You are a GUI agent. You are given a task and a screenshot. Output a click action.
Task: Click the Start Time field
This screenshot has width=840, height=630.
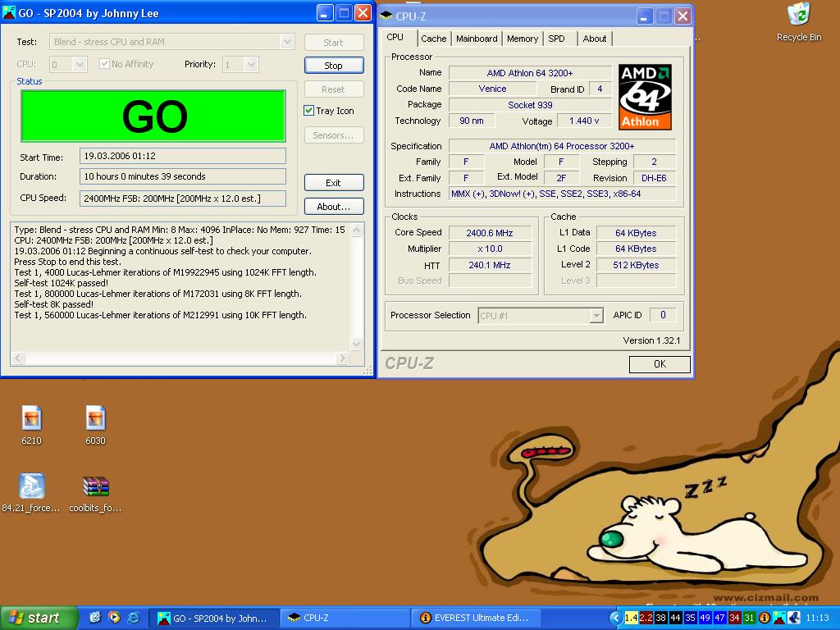click(x=183, y=156)
